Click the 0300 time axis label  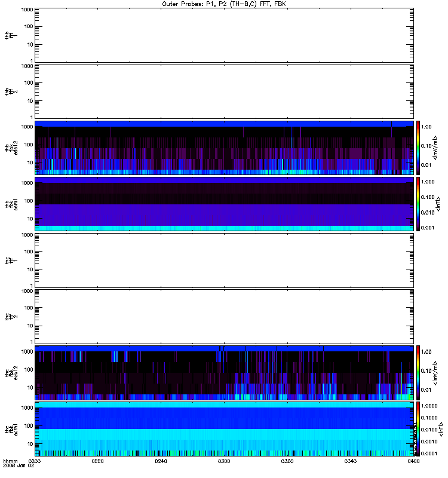pos(224,461)
